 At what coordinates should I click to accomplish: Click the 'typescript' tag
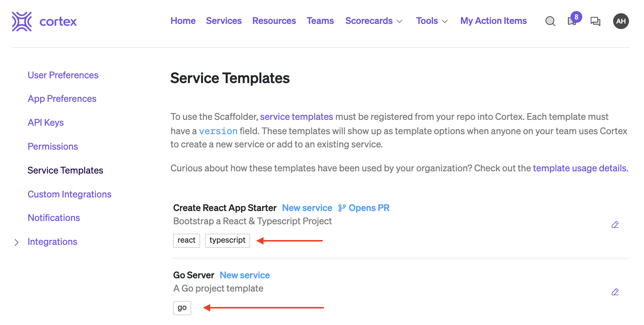[x=227, y=241]
